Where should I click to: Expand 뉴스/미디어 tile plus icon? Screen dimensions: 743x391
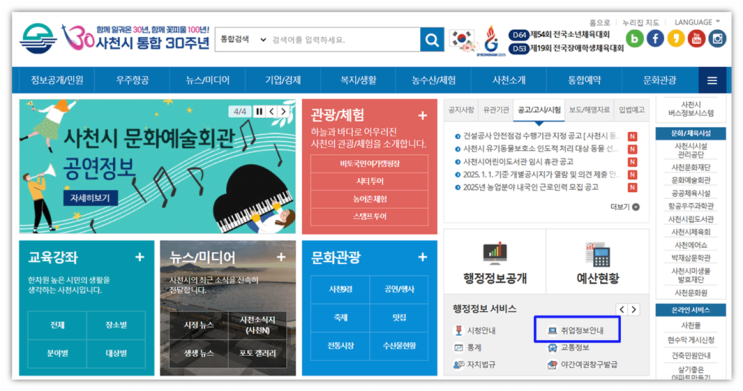(x=281, y=257)
